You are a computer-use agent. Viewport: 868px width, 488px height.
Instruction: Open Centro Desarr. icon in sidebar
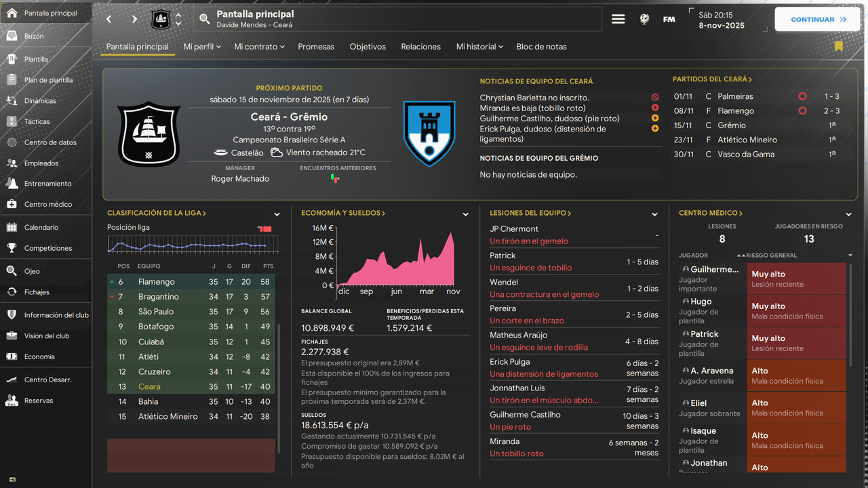[x=12, y=380]
